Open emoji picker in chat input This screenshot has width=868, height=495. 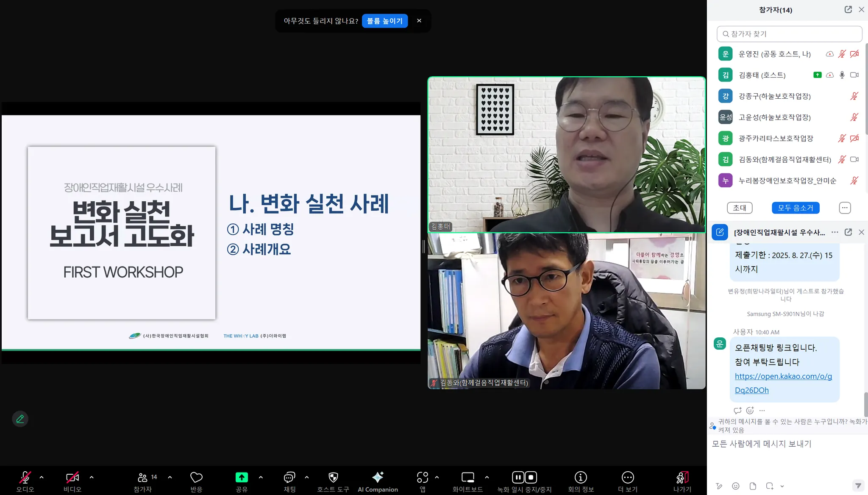(736, 486)
